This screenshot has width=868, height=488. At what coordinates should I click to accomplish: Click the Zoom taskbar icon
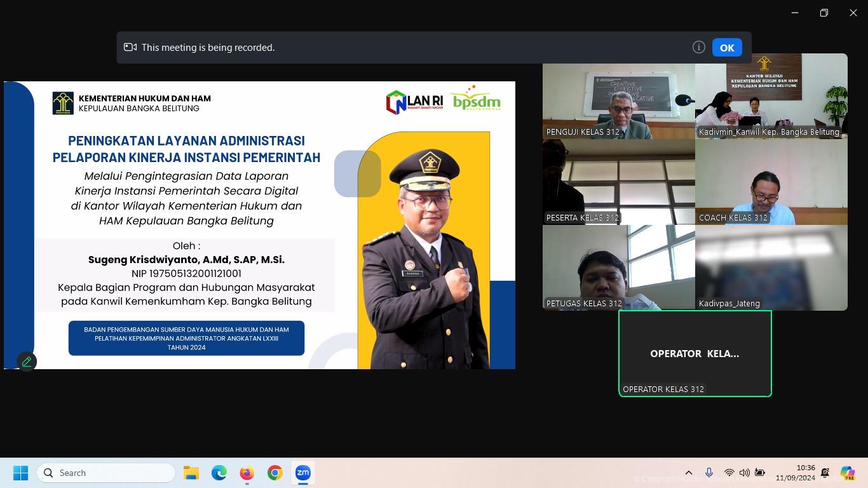pyautogui.click(x=303, y=473)
